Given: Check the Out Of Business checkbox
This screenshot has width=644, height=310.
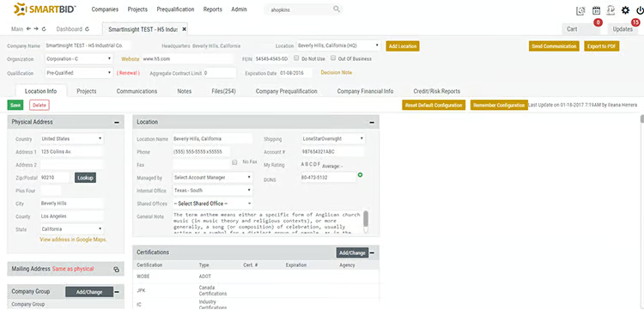Looking at the screenshot, I should click(333, 58).
